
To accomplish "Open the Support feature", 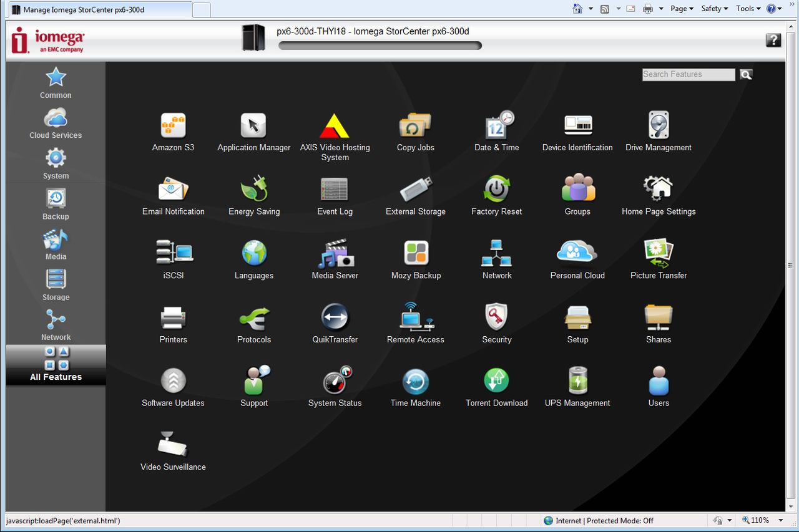I will click(254, 388).
